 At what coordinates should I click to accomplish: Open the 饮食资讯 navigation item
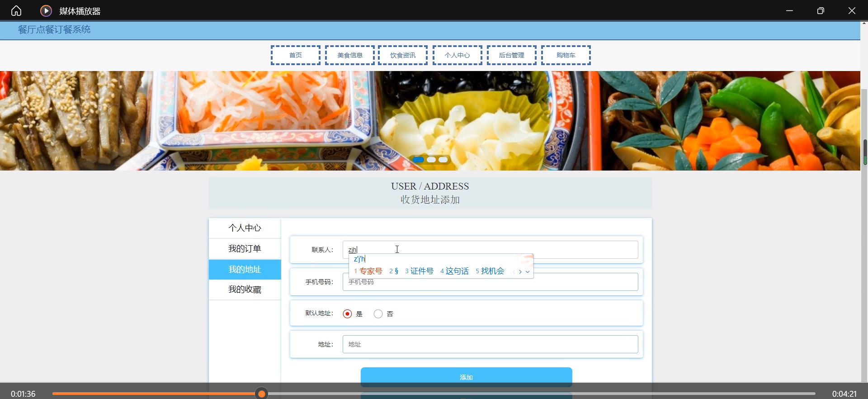click(x=403, y=55)
